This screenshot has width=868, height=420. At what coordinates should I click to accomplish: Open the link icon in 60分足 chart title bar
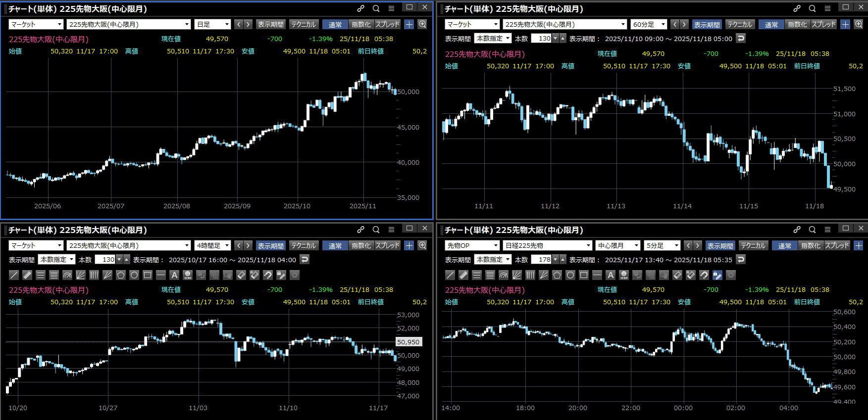tap(797, 8)
